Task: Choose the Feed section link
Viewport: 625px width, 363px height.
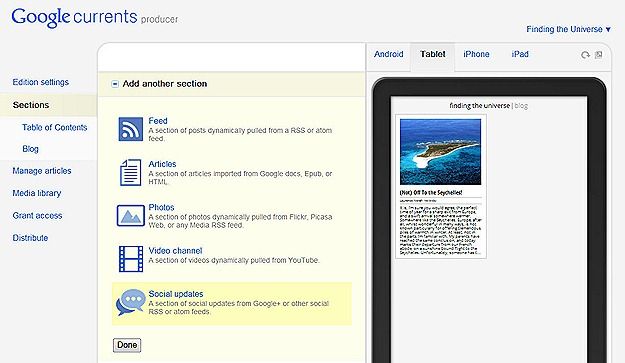Action: click(158, 121)
